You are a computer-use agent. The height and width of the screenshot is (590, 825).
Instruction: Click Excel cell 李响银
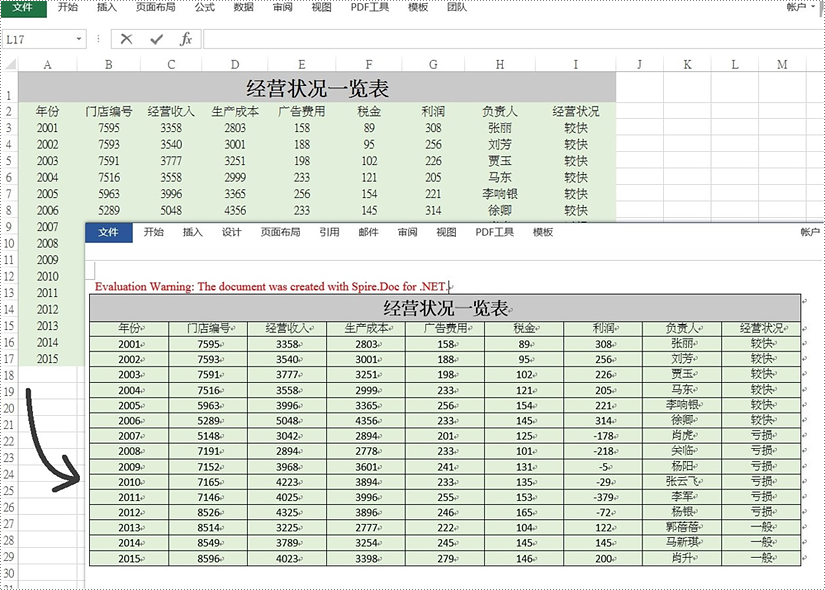pyautogui.click(x=500, y=194)
